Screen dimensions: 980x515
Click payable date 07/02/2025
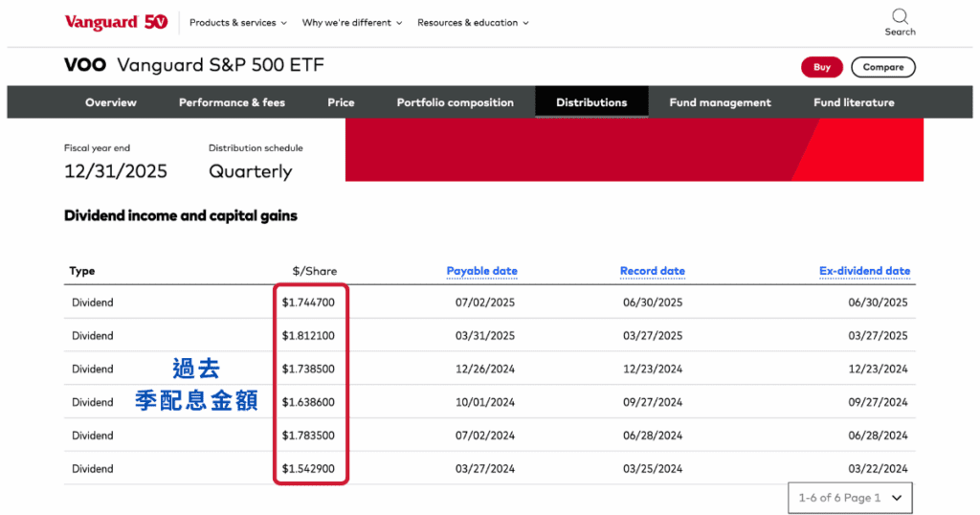click(x=485, y=302)
